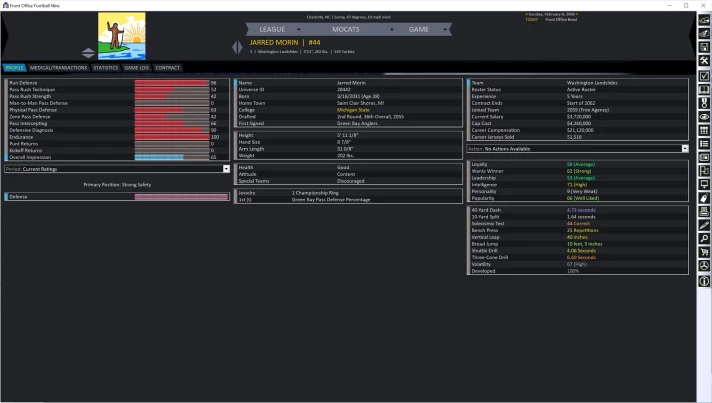The width and height of the screenshot is (712, 403).
Task: Click the Career Jerseys Sold row
Action: [578, 137]
